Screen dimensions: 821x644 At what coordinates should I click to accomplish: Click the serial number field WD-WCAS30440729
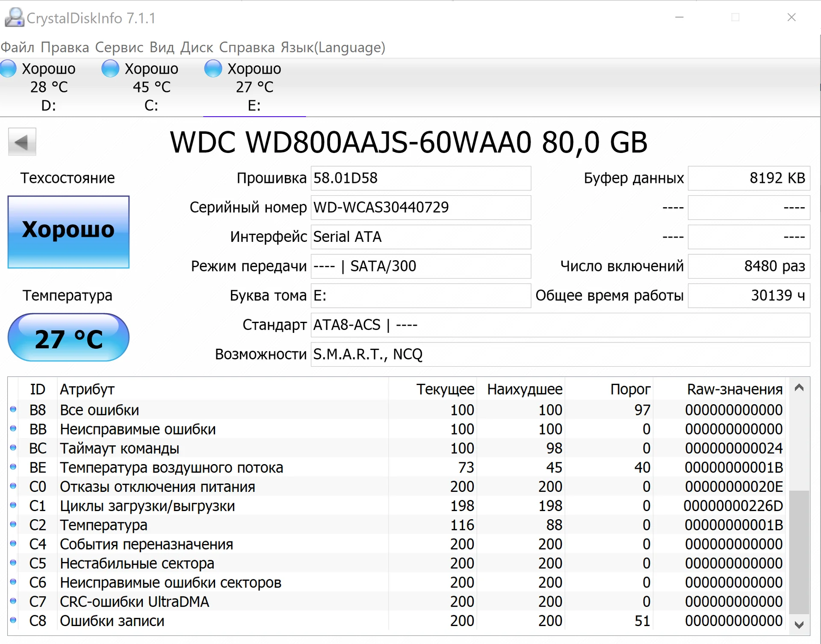click(421, 208)
